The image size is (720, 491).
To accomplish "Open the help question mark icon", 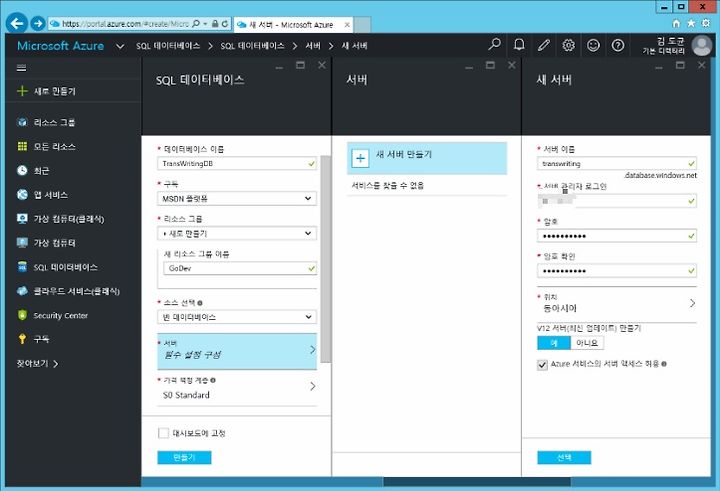I will click(618, 45).
